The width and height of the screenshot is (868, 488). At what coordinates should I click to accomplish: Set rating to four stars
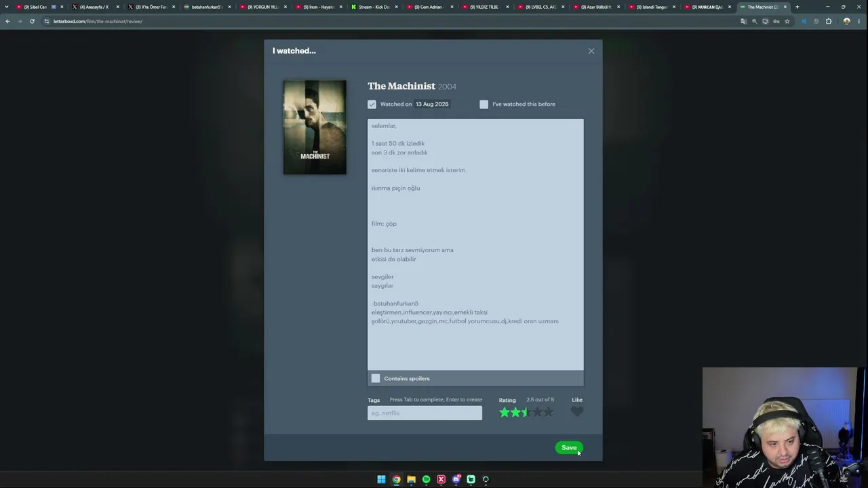click(537, 412)
